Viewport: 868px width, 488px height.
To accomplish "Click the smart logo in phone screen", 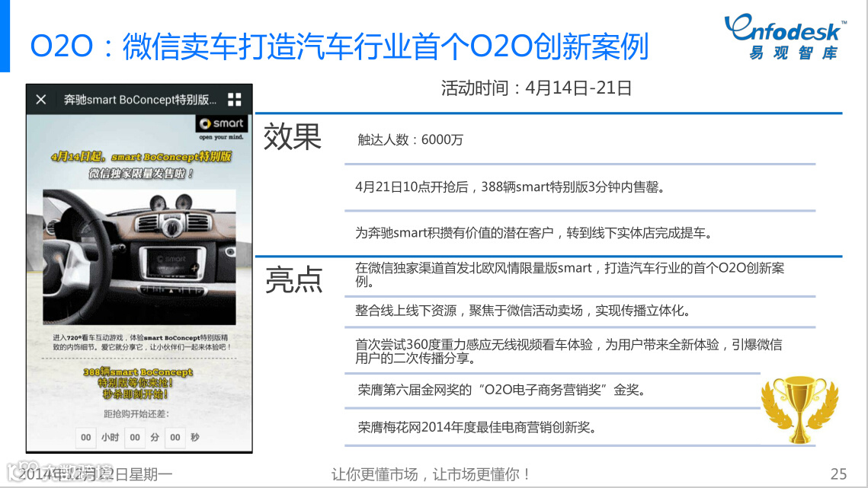I will pos(222,123).
